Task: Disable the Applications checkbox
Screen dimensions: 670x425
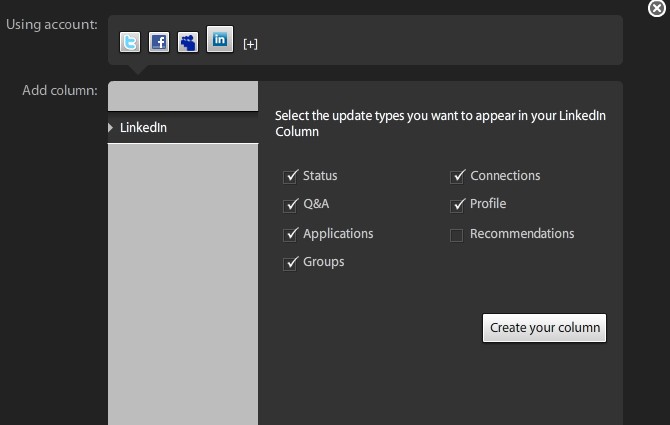Action: pos(291,234)
